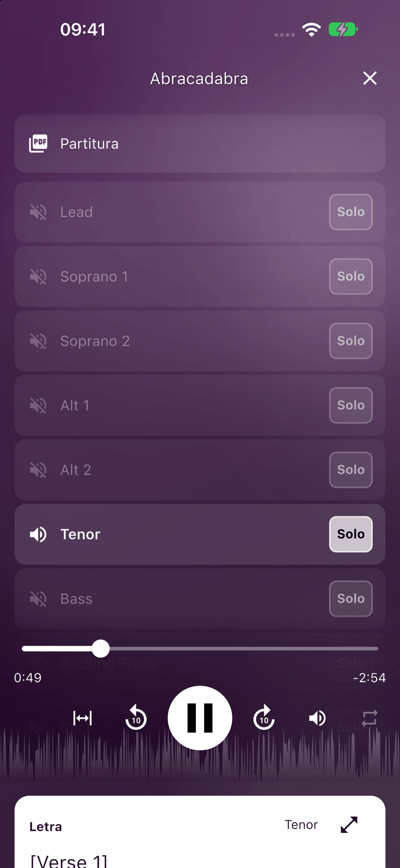Rewind 10 seconds

[x=136, y=718]
